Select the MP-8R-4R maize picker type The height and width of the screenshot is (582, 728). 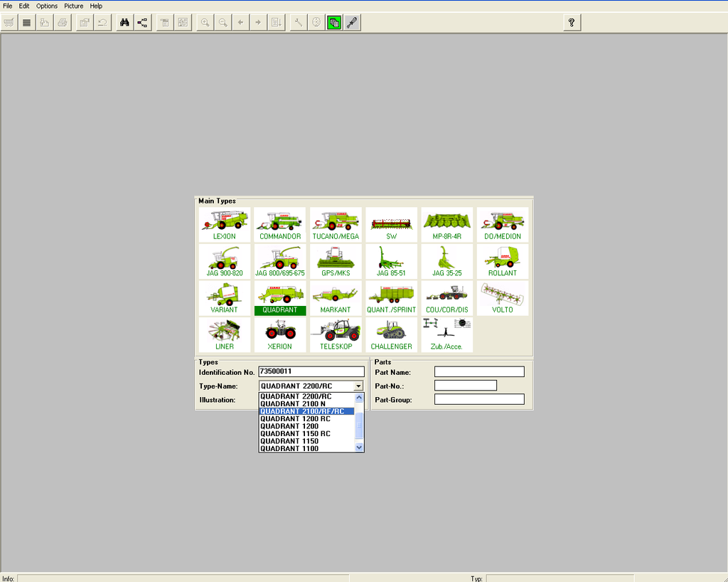click(447, 225)
